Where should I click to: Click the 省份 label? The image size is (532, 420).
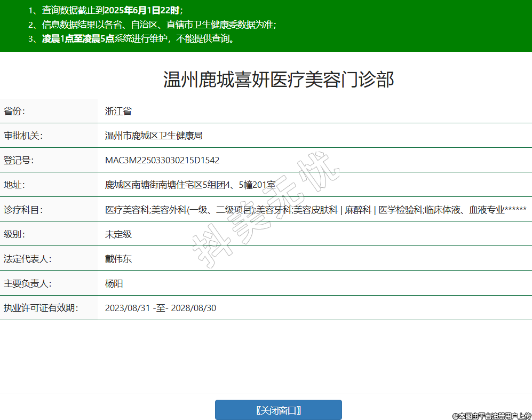tap(14, 111)
